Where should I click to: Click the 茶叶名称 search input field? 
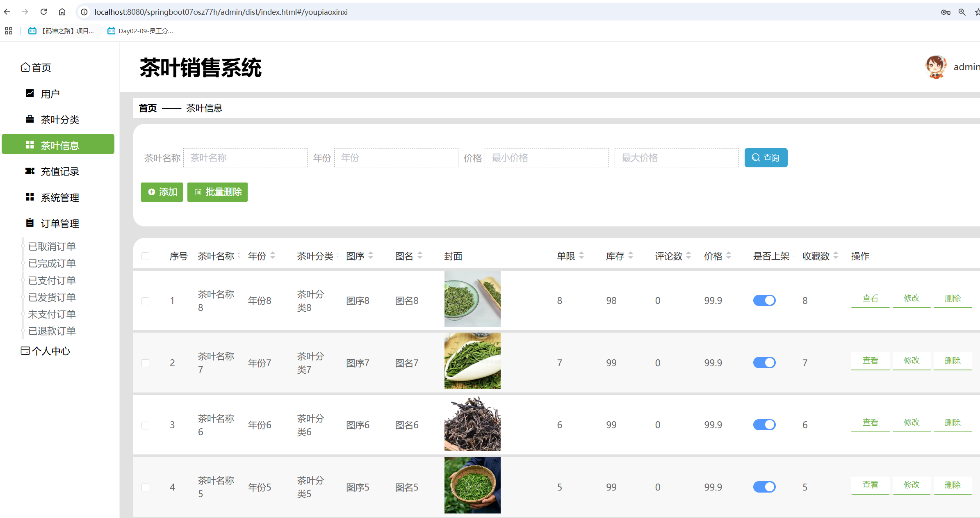(245, 158)
